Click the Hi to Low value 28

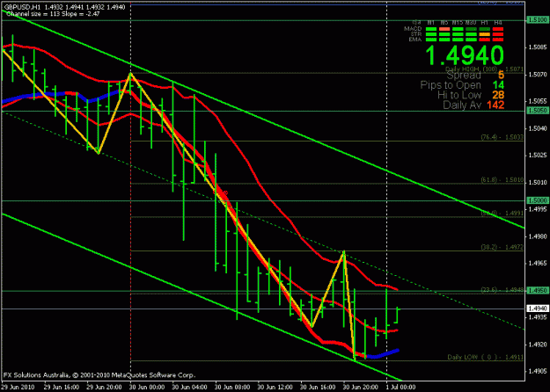(x=498, y=95)
